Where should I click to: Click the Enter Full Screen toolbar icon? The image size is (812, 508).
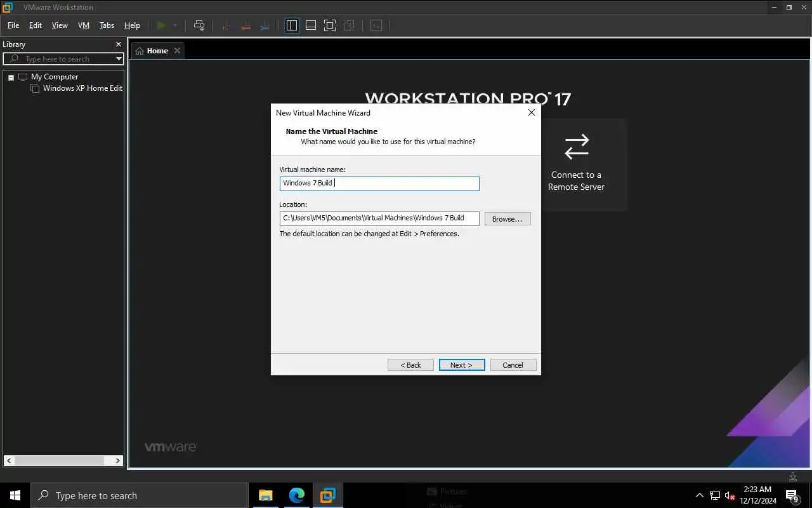click(330, 25)
